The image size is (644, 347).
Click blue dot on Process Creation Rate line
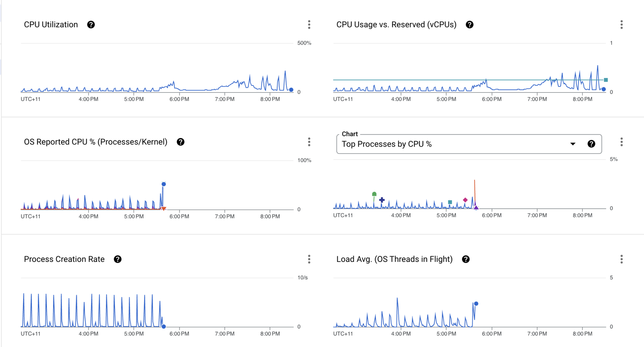[164, 326]
